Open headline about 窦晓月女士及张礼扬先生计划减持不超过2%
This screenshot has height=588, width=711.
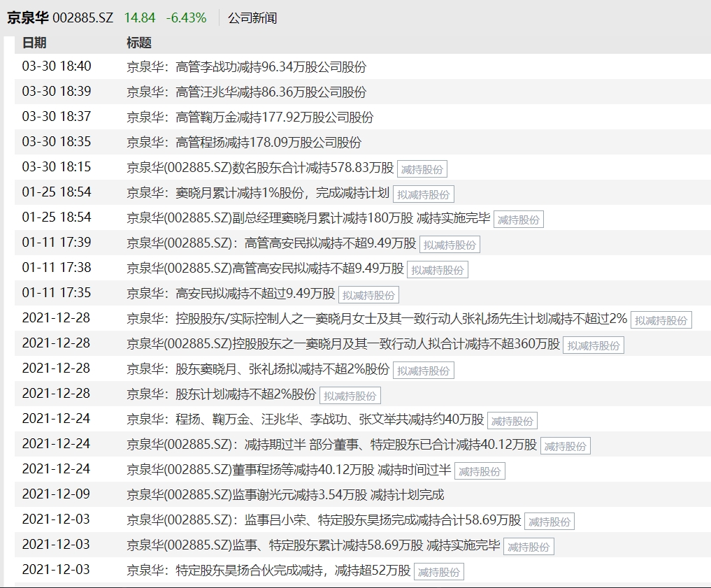[x=376, y=319]
